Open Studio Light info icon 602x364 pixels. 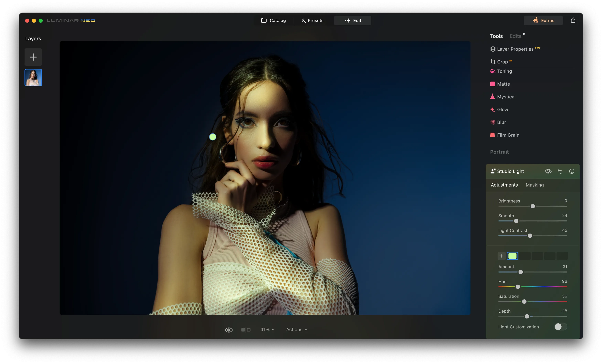pyautogui.click(x=571, y=171)
